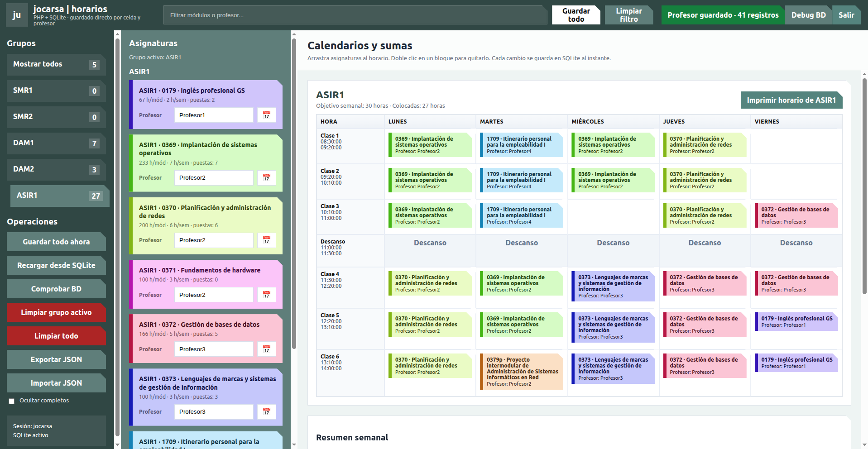
Task: Click Profesor field of Implantación de sistemas operativos
Action: click(214, 178)
